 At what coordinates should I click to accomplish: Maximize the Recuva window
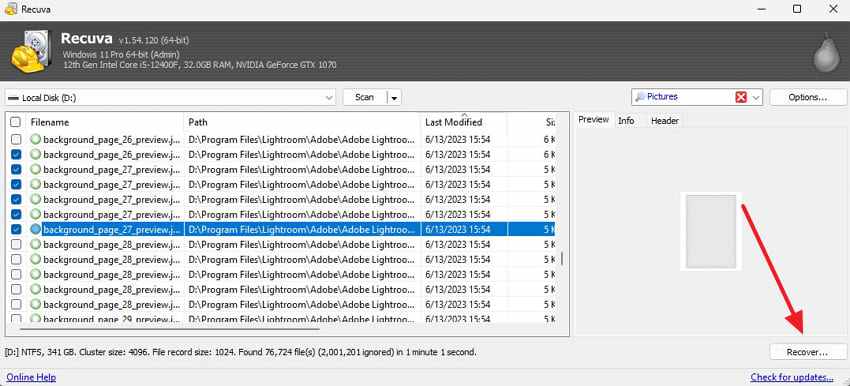[x=797, y=9]
